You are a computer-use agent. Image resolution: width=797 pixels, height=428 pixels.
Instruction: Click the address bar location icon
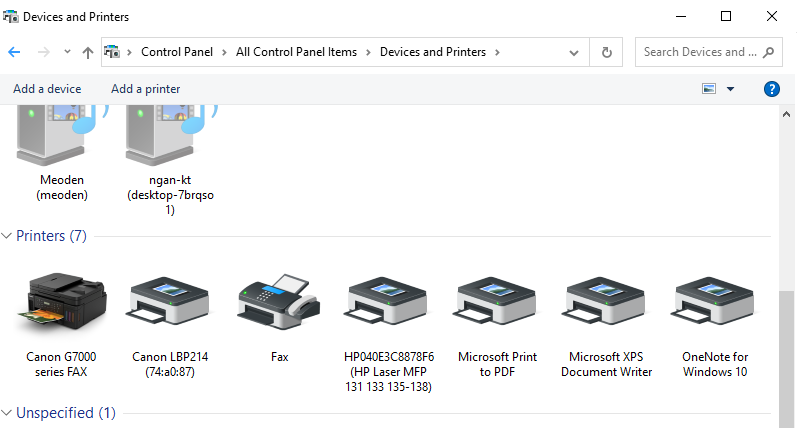(x=112, y=52)
